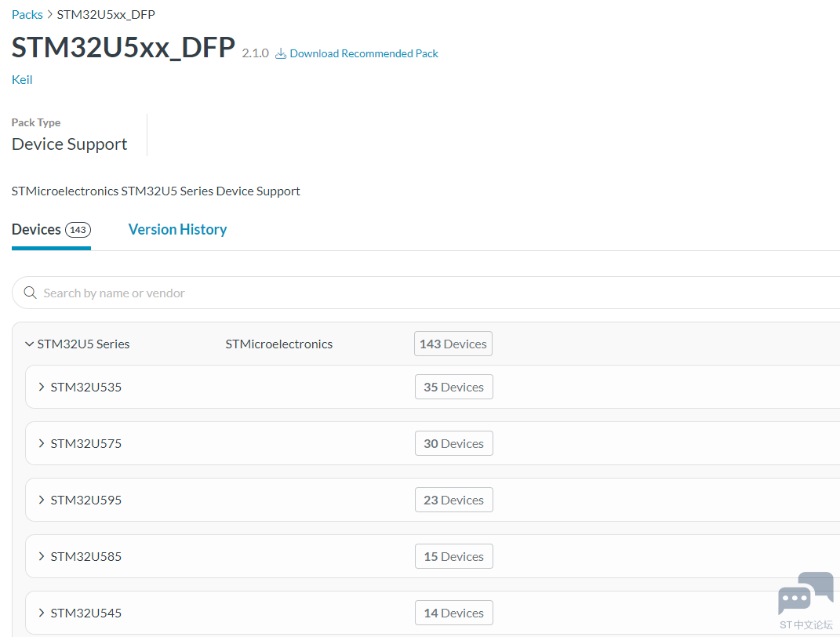The image size is (840, 637).
Task: Expand the STM32U585 row
Action: pyautogui.click(x=42, y=556)
